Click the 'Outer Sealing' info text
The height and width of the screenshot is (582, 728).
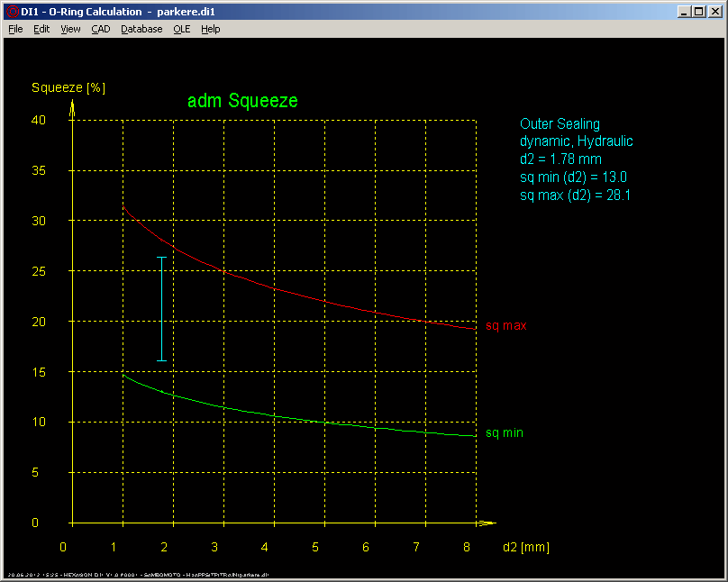tap(560, 124)
